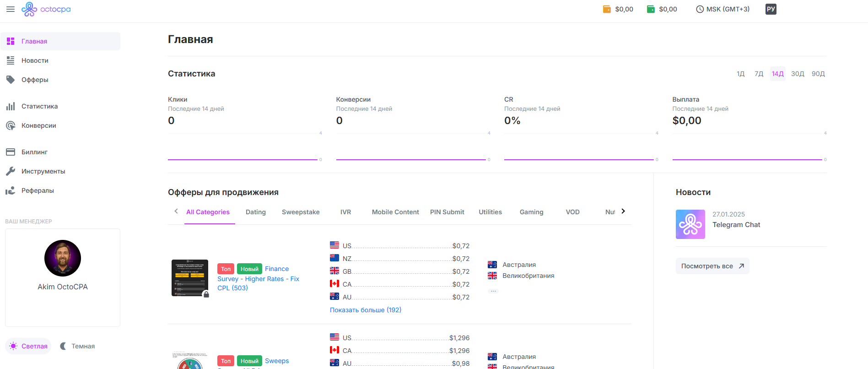This screenshot has height=369, width=868.
Task: Click the Инструменты wrench icon
Action: point(11,171)
